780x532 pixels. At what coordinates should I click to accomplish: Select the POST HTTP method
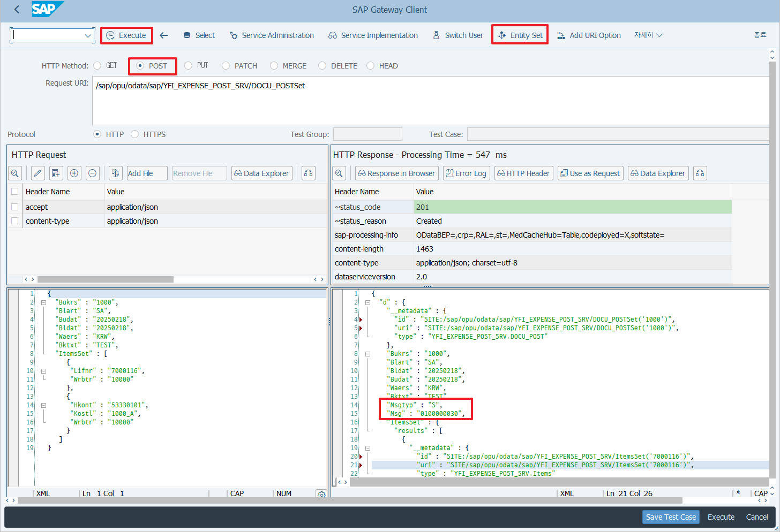click(140, 66)
